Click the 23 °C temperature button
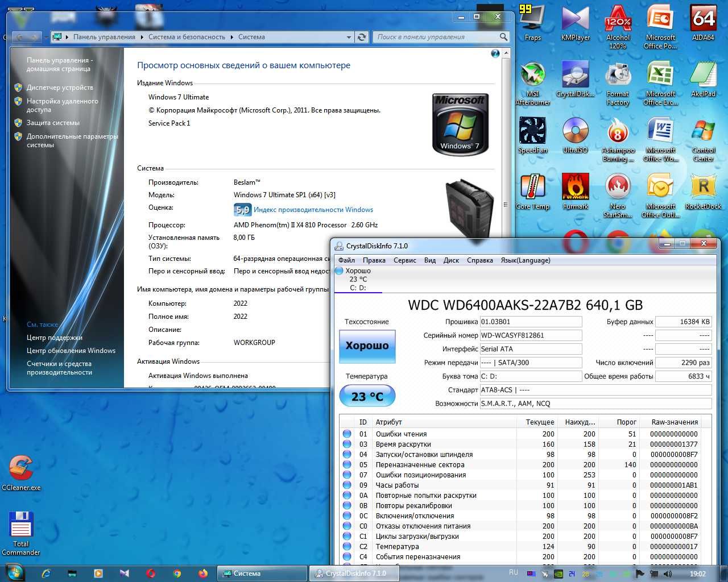The width and height of the screenshot is (728, 582). [x=367, y=396]
